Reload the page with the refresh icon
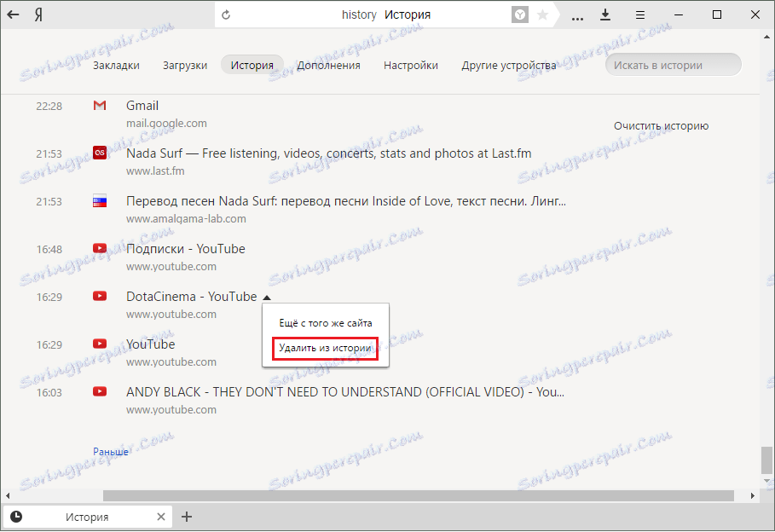 click(x=226, y=14)
